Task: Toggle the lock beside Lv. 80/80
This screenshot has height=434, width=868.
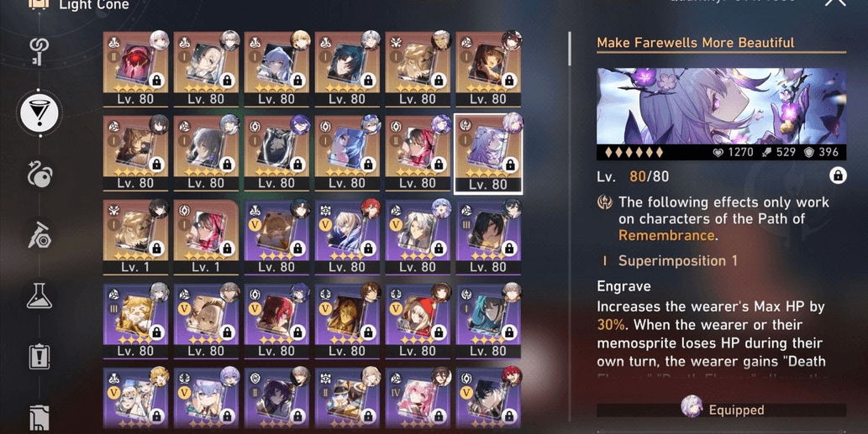Action: click(838, 175)
